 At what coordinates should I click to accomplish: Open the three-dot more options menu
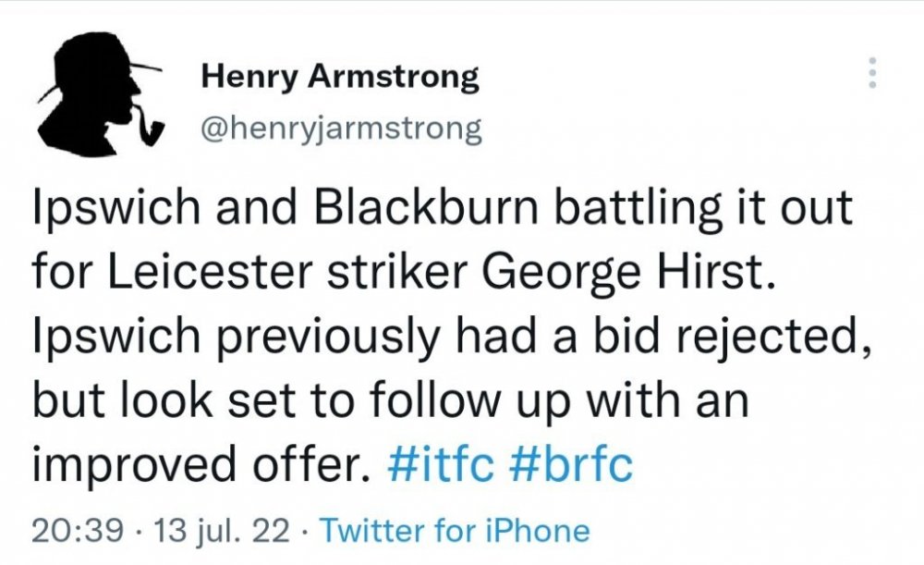(x=869, y=73)
